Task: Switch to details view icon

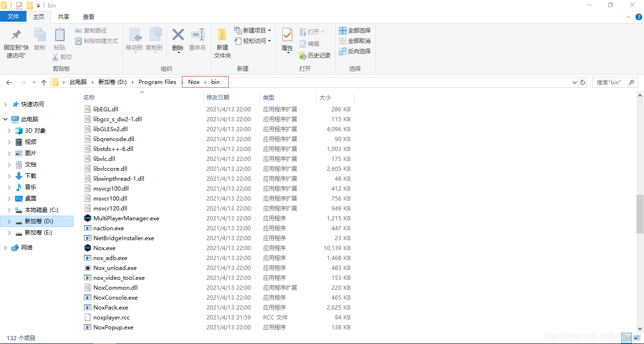Action: pos(627,338)
